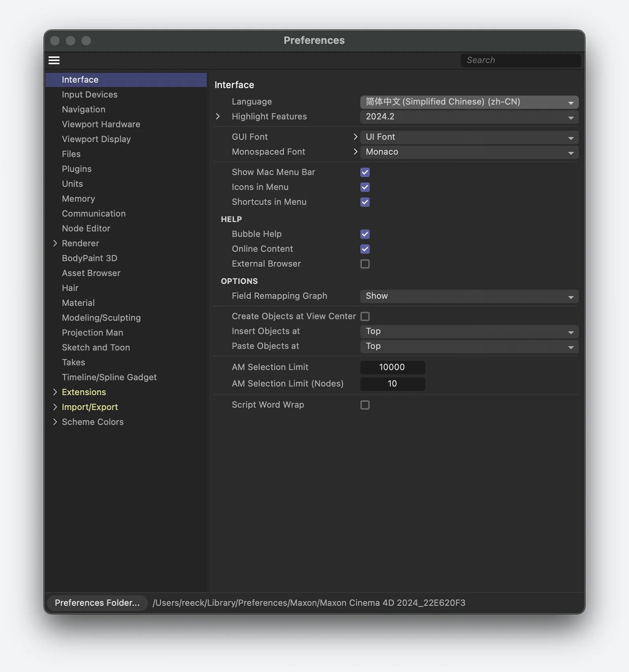Select Renderer category label
This screenshot has height=672, width=629.
tap(80, 243)
